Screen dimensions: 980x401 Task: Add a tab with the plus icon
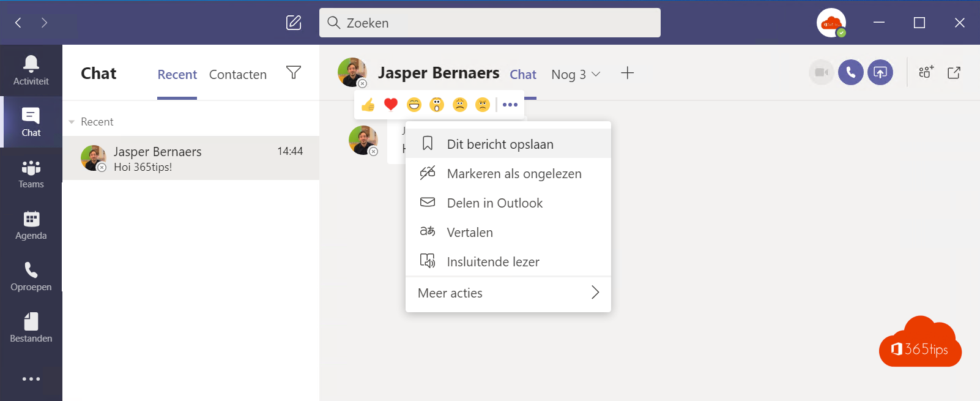[x=627, y=73]
